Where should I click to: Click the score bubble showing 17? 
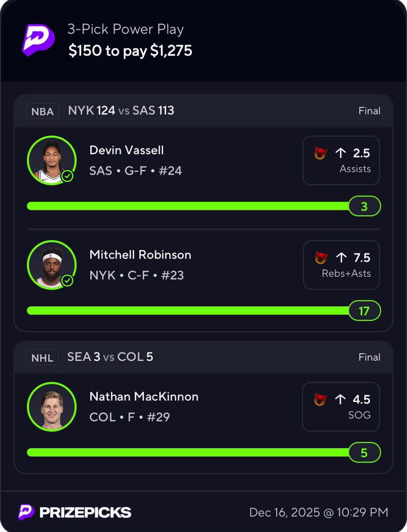tap(364, 311)
